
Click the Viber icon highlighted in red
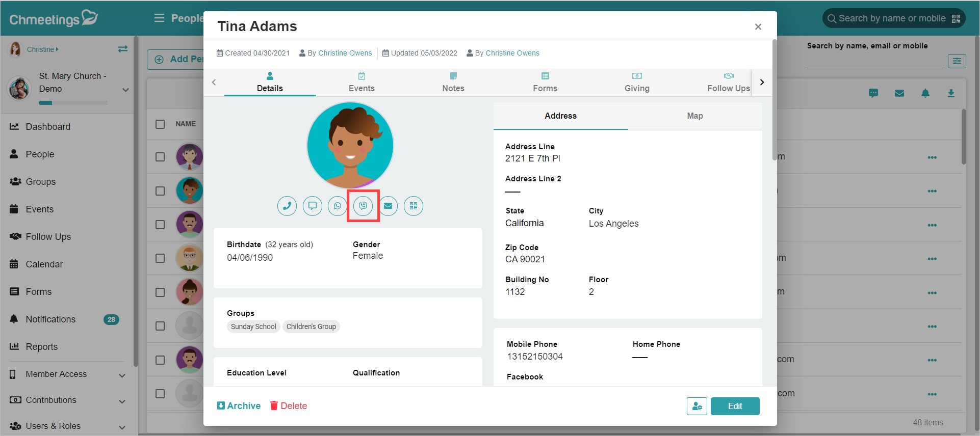pos(363,206)
